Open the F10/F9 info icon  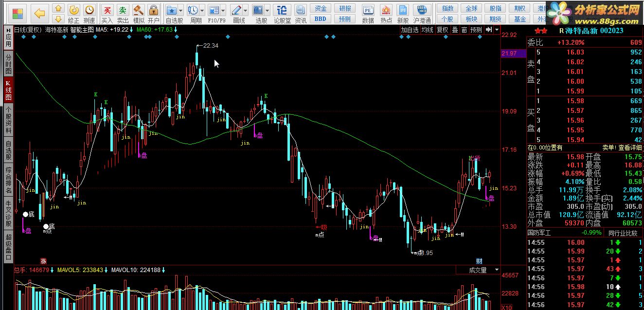tap(214, 10)
